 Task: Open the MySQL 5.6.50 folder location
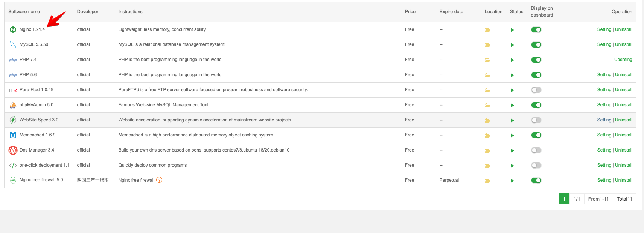[487, 45]
